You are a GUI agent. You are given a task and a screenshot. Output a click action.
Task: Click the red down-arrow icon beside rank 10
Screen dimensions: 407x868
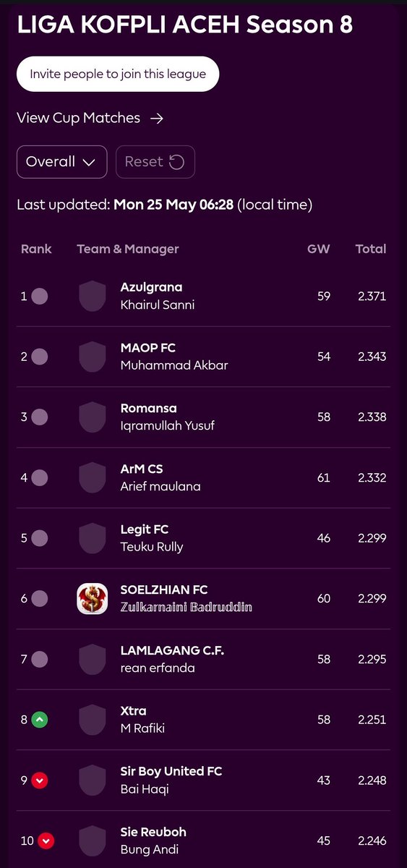coord(46,841)
